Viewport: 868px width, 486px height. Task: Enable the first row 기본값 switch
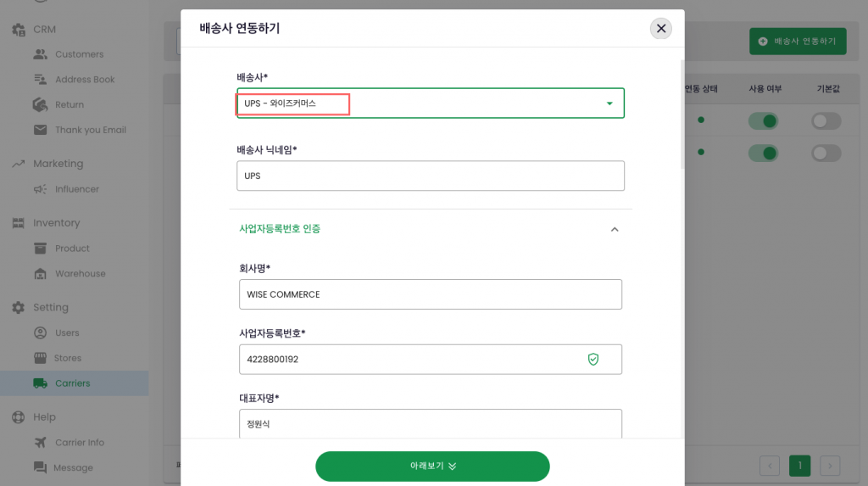(x=826, y=121)
